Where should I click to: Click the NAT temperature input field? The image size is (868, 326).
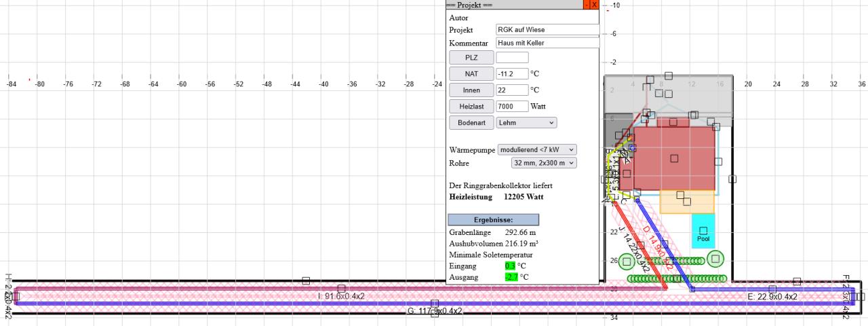coord(512,73)
